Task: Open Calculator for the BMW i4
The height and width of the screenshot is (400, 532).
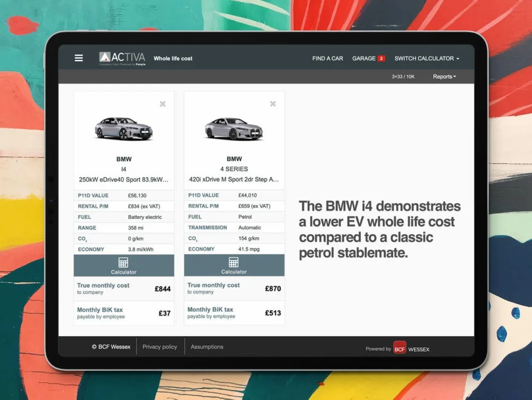Action: point(124,265)
